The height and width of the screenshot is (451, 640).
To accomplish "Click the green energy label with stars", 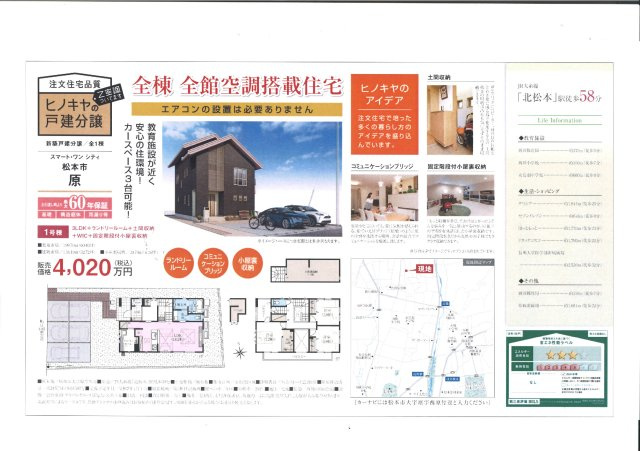I will (x=557, y=369).
